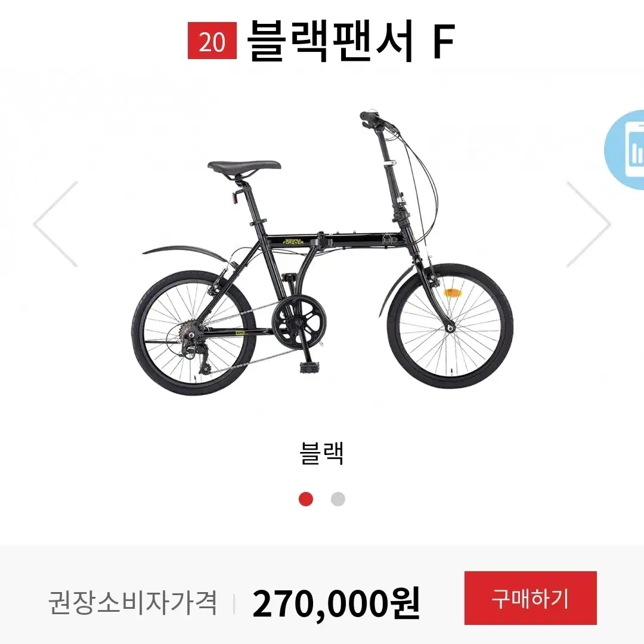Click the 구매하기 purchase button
Viewport: 644px width, 644px height.
[530, 597]
